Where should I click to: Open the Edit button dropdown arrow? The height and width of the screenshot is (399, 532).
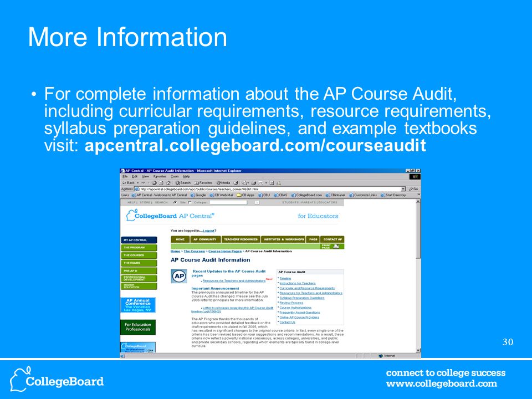click(266, 183)
